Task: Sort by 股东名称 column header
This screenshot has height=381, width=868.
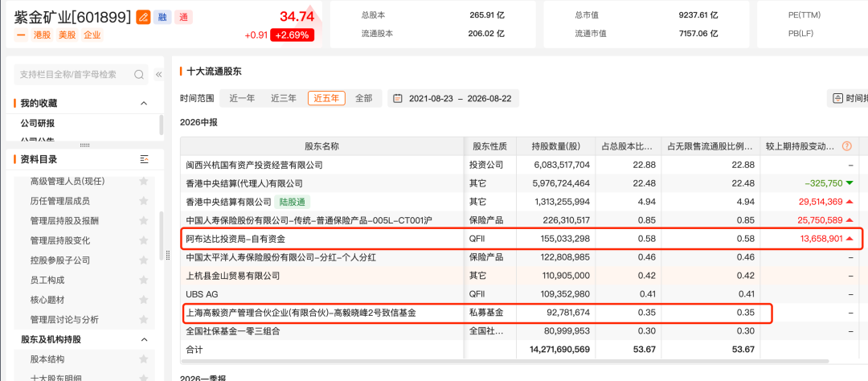Action: [321, 146]
